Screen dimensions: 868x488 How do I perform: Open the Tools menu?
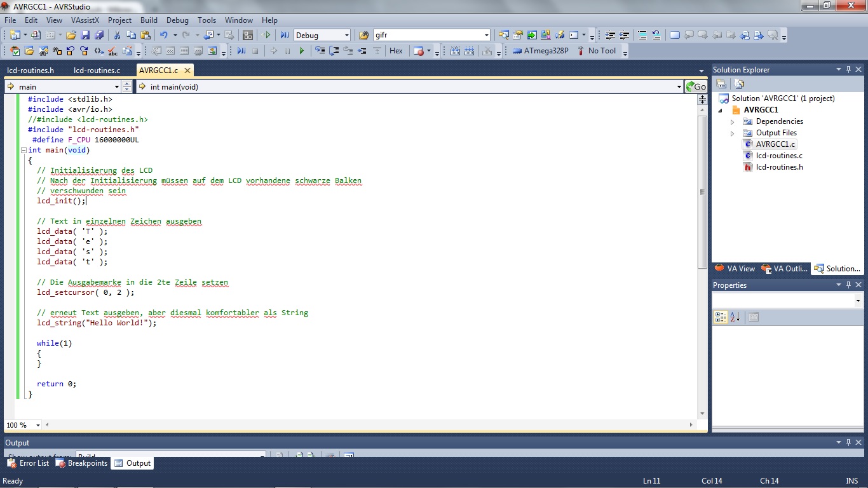[207, 20]
